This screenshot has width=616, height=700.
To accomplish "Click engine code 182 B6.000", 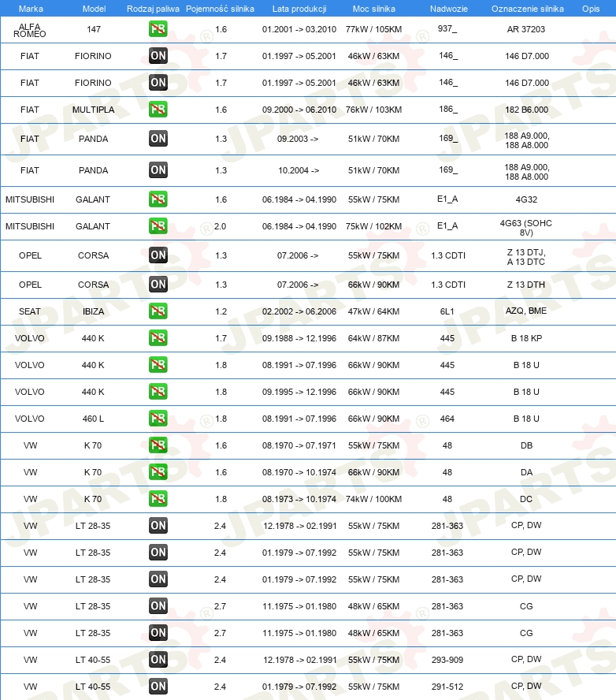I will 526,110.
